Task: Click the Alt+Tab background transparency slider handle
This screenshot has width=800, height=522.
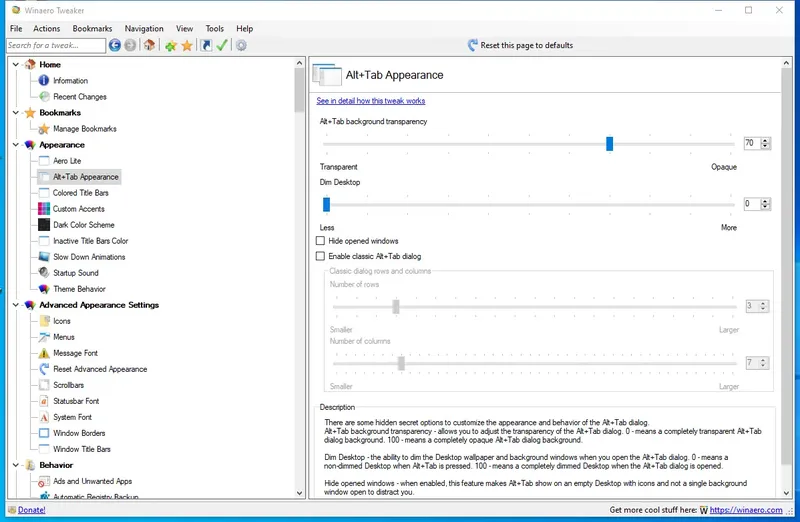Action: 609,144
